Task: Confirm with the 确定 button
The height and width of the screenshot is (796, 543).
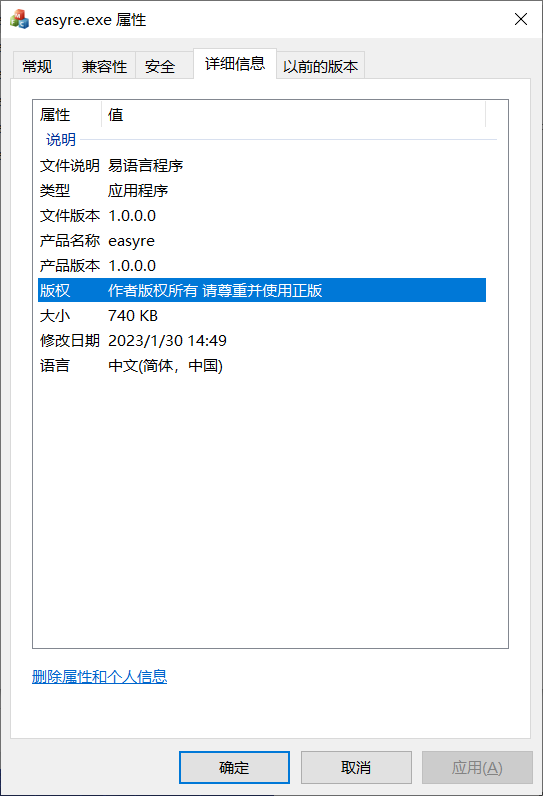Action: tap(234, 768)
